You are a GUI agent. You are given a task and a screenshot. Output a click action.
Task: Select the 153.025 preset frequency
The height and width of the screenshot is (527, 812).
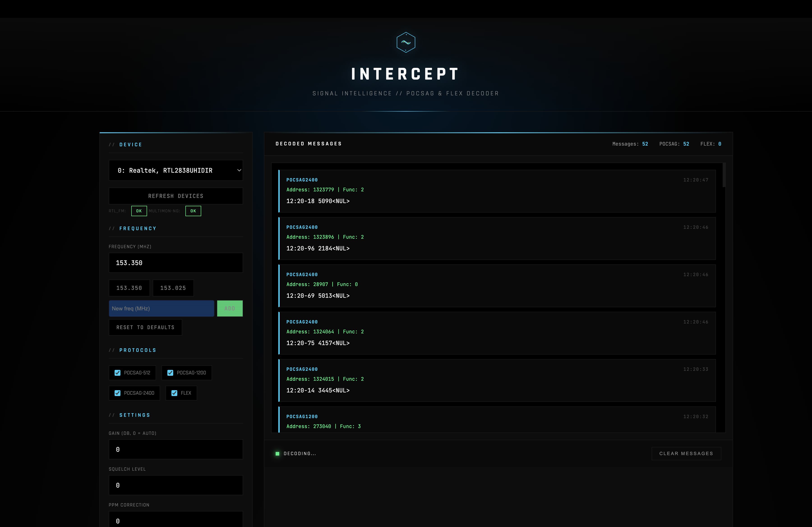(x=173, y=288)
